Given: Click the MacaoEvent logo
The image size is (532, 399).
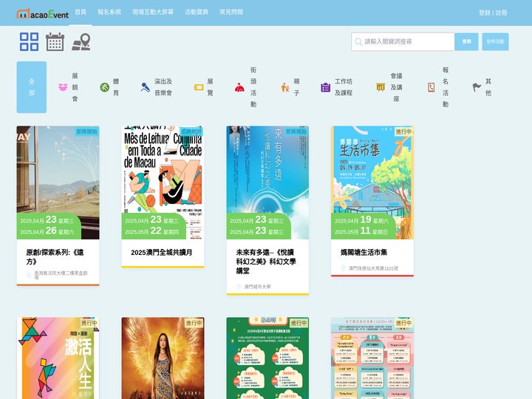Looking at the screenshot, I should pyautogui.click(x=42, y=13).
